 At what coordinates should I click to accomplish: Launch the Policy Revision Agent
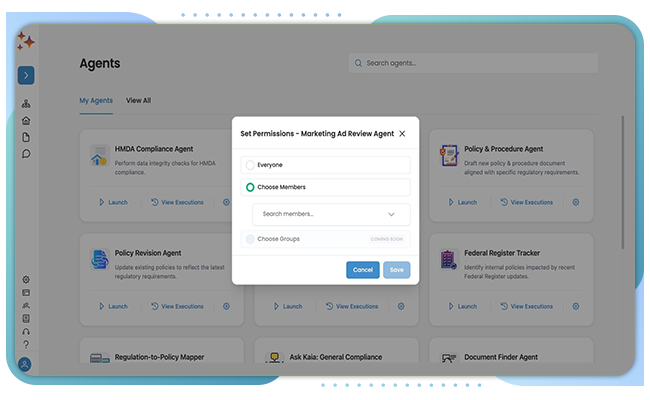113,306
